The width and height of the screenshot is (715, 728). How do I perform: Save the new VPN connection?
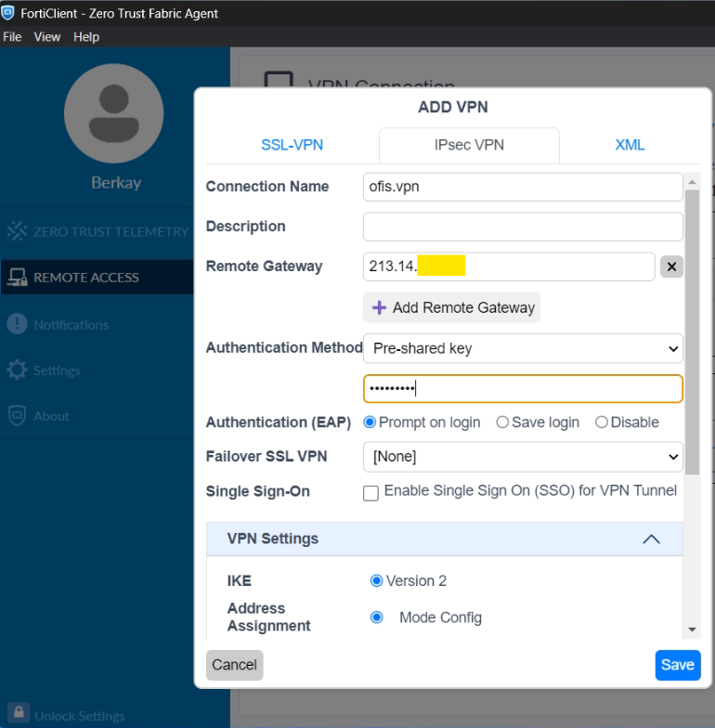[x=677, y=665]
